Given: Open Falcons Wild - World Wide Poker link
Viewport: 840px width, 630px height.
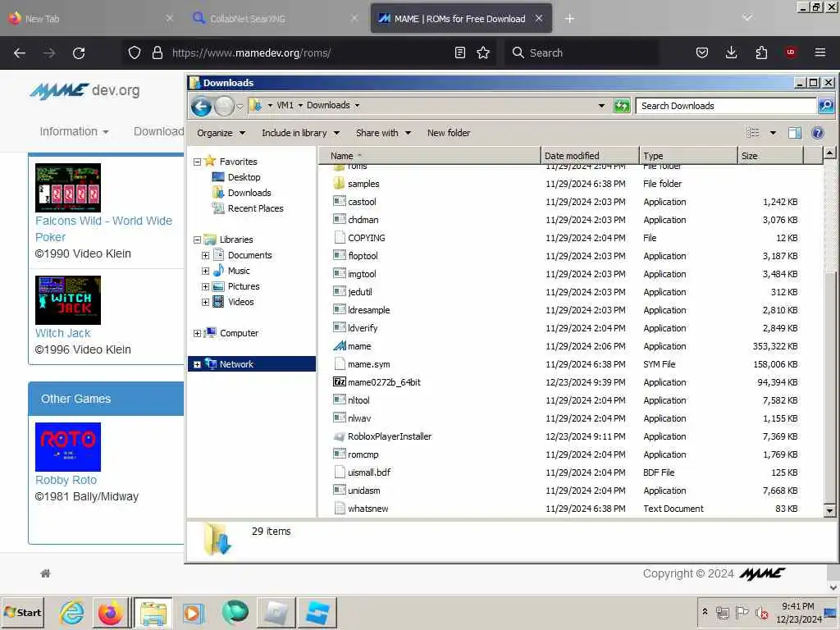Looking at the screenshot, I should click(103, 229).
